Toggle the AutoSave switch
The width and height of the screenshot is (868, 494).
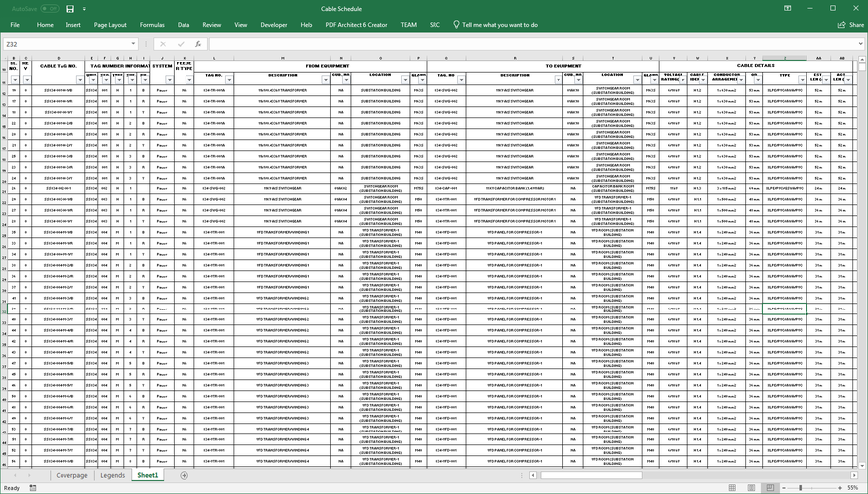(50, 9)
